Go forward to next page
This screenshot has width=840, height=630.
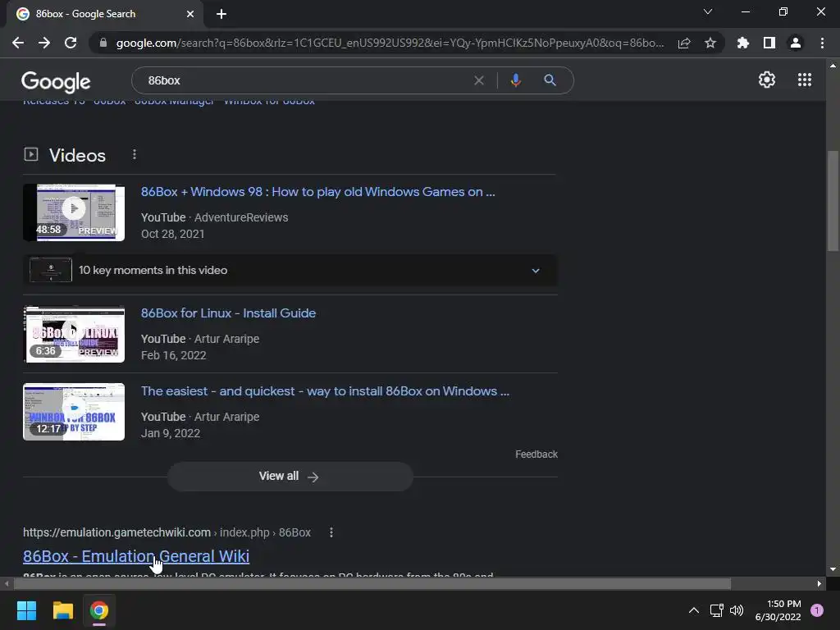(44, 43)
